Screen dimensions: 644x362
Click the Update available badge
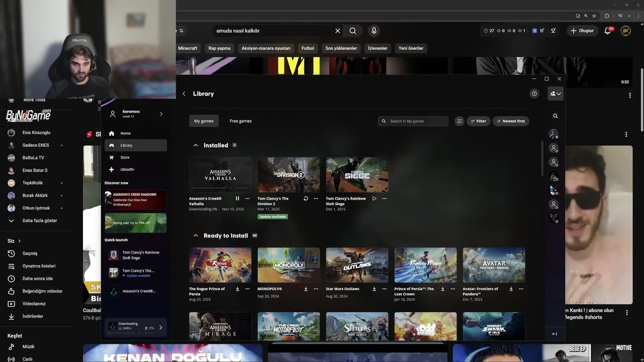click(273, 217)
